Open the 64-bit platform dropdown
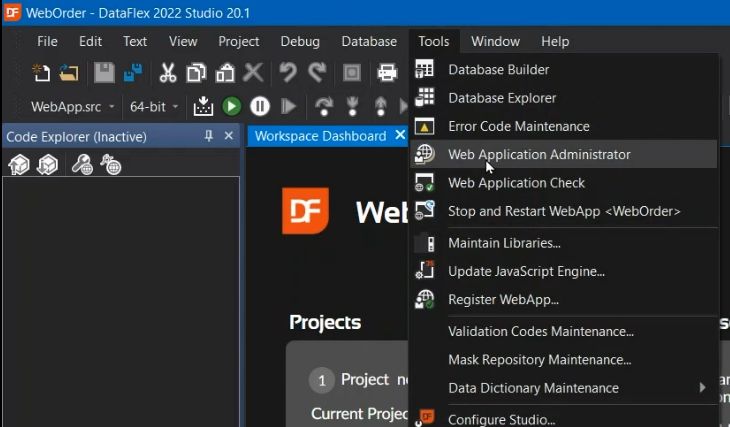Screen dimensions: 730x427 click(x=154, y=107)
